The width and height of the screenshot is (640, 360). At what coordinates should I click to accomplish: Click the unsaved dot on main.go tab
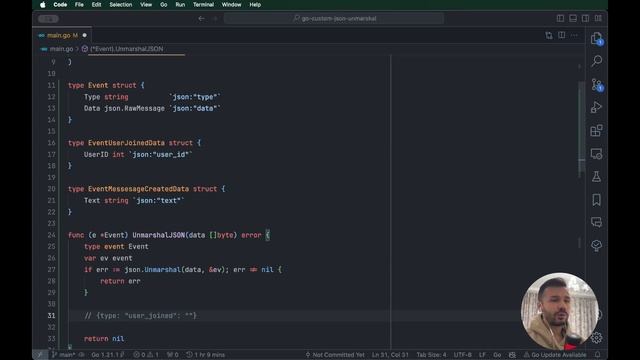pyautogui.click(x=84, y=36)
